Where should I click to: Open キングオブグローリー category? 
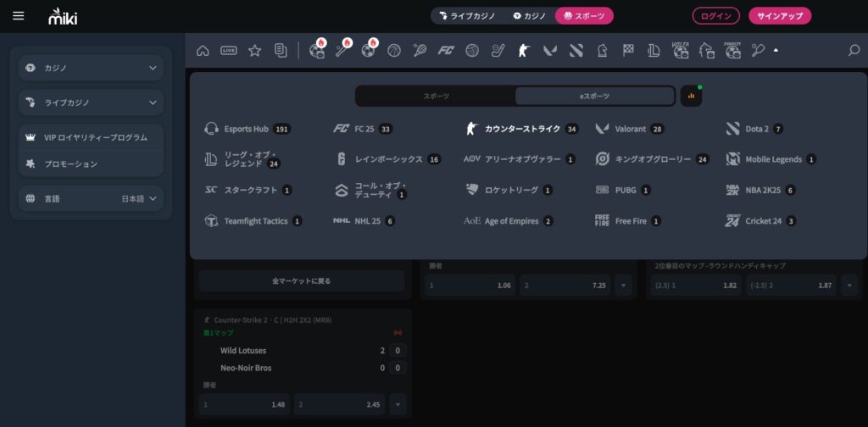[x=652, y=159]
